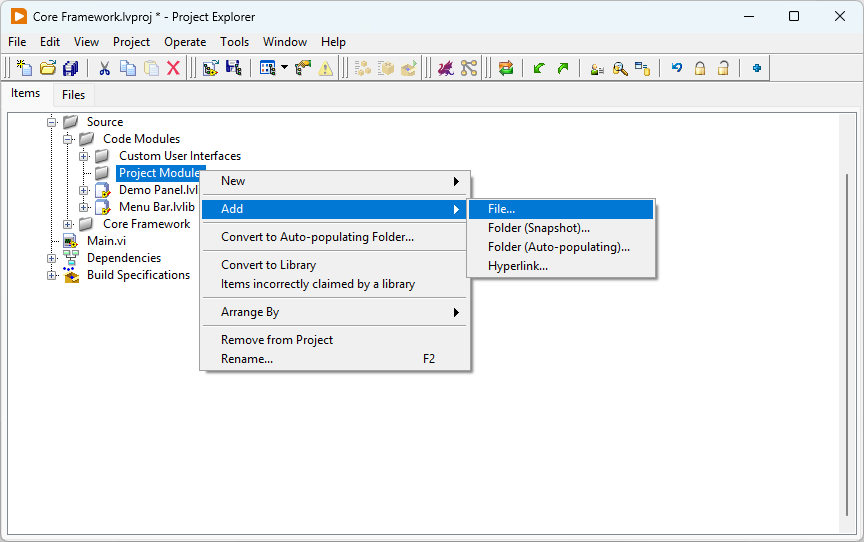Open the Window menu

pos(285,42)
